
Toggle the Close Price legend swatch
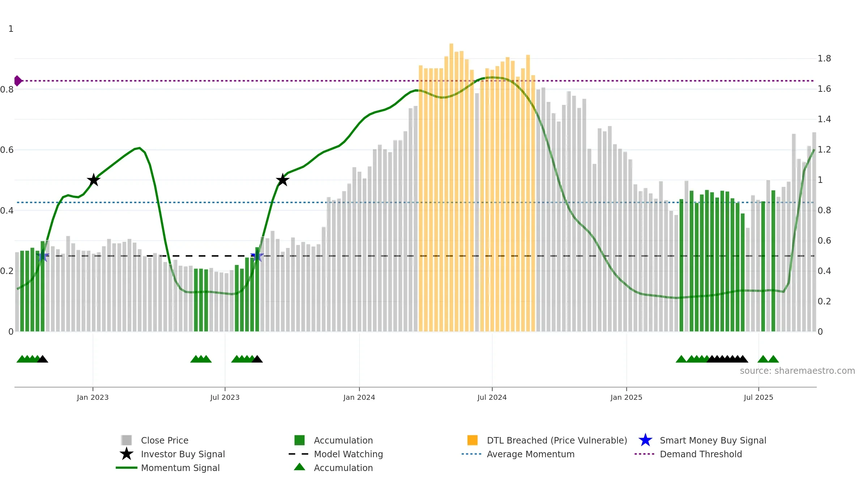[x=127, y=440]
